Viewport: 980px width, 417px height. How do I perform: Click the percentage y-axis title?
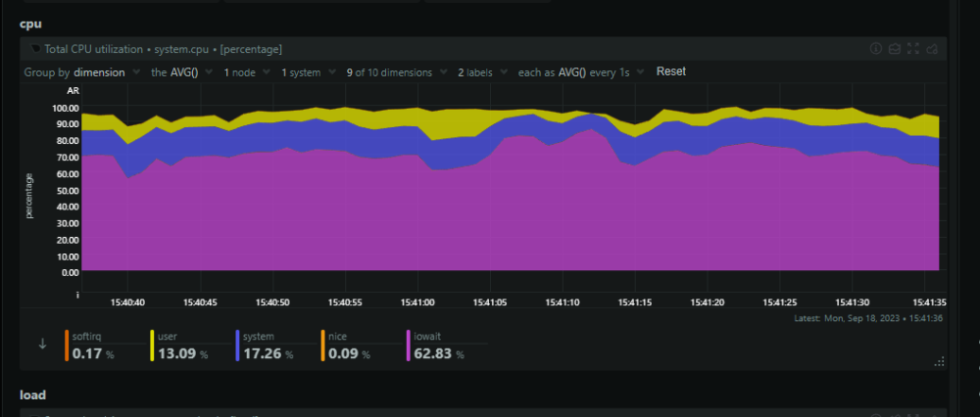click(x=28, y=196)
